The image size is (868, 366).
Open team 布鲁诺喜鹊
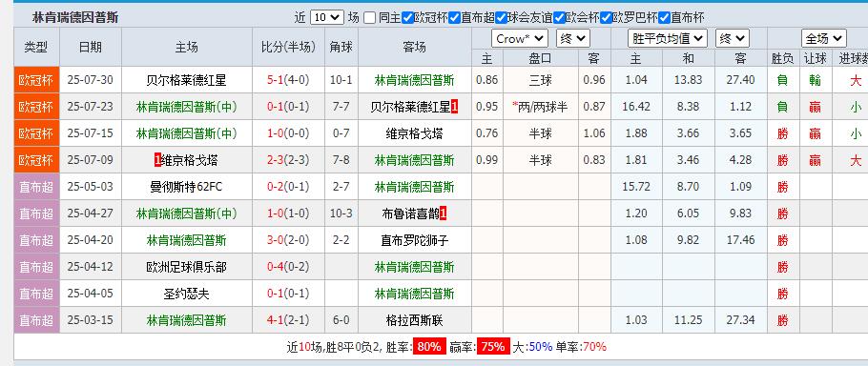tap(411, 213)
